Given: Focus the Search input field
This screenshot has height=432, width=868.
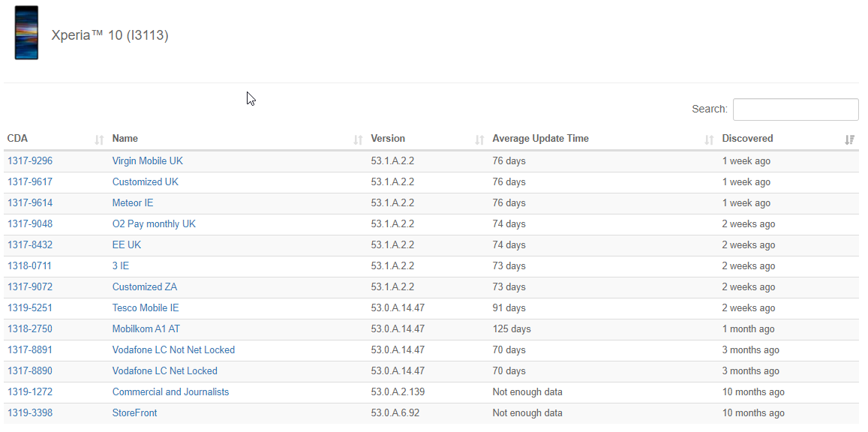Looking at the screenshot, I should (795, 109).
